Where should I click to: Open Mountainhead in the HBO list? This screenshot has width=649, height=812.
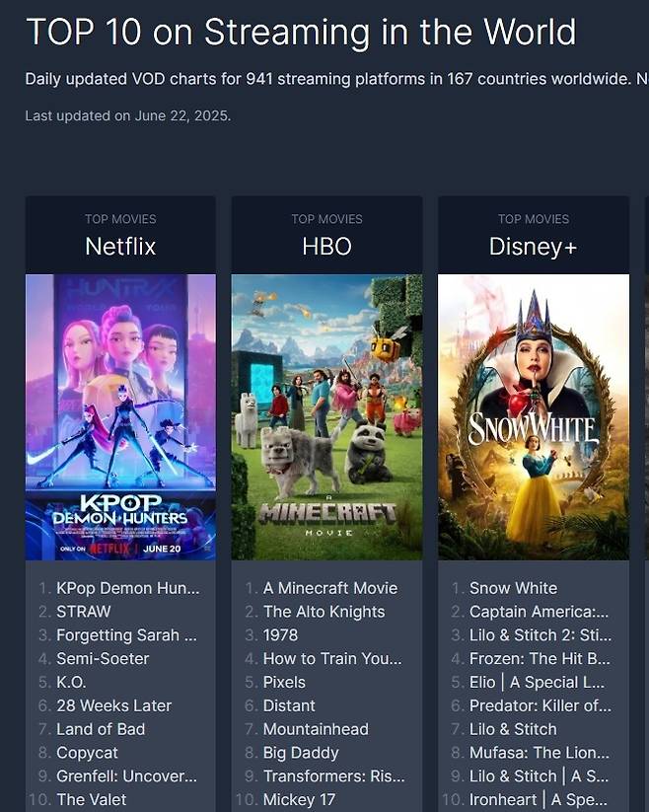pyautogui.click(x=316, y=728)
